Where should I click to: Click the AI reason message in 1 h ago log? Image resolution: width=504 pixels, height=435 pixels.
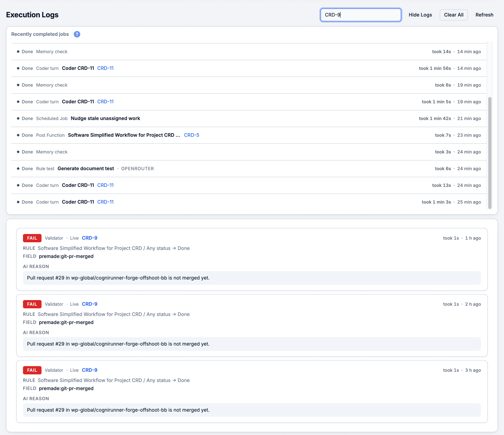252,278
